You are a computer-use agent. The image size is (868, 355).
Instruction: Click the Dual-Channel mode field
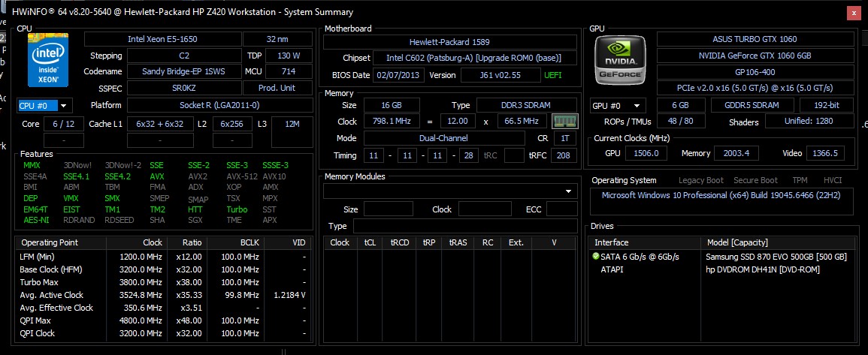tap(444, 138)
